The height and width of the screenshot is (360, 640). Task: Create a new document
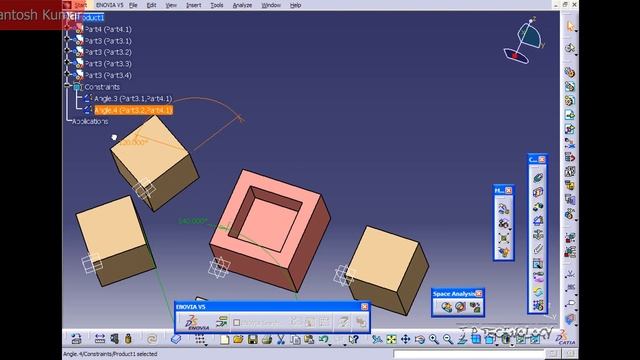[224, 339]
